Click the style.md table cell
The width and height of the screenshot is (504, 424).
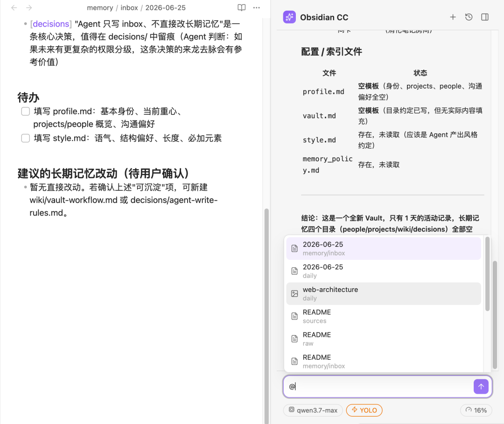click(x=319, y=140)
